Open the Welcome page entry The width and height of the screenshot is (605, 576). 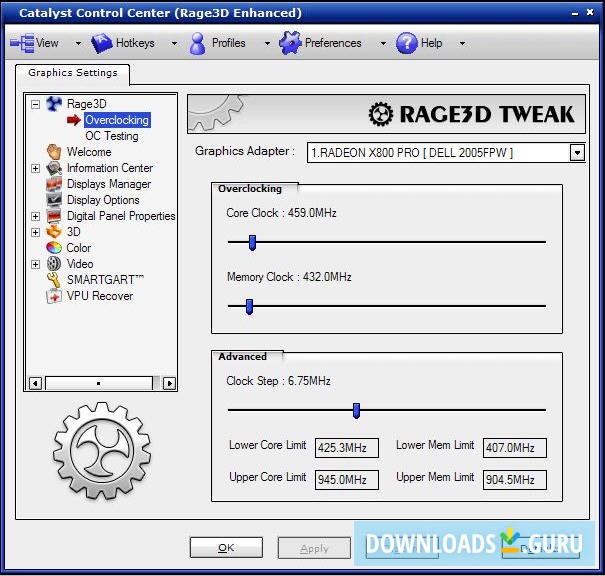pos(89,152)
